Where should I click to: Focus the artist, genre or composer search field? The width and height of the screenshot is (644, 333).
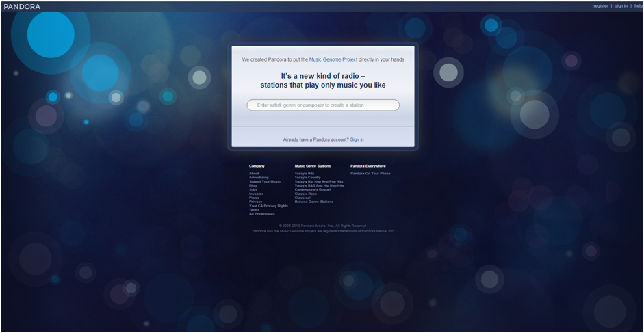[323, 105]
